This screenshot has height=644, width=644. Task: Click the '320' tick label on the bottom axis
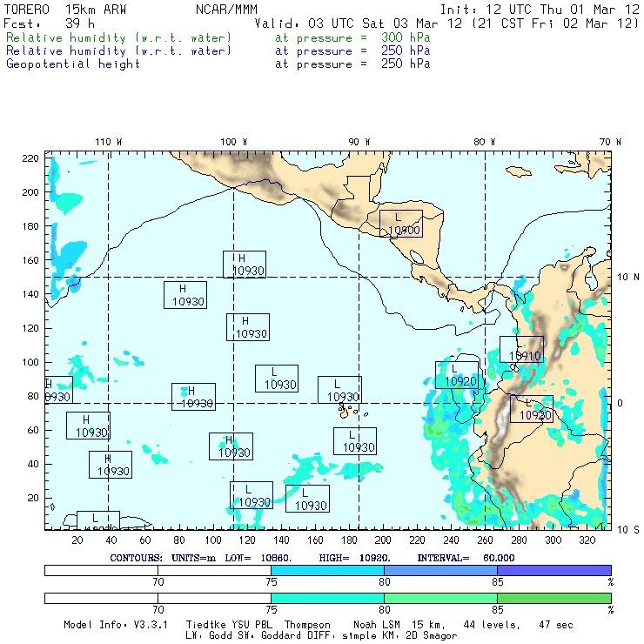coord(587,540)
